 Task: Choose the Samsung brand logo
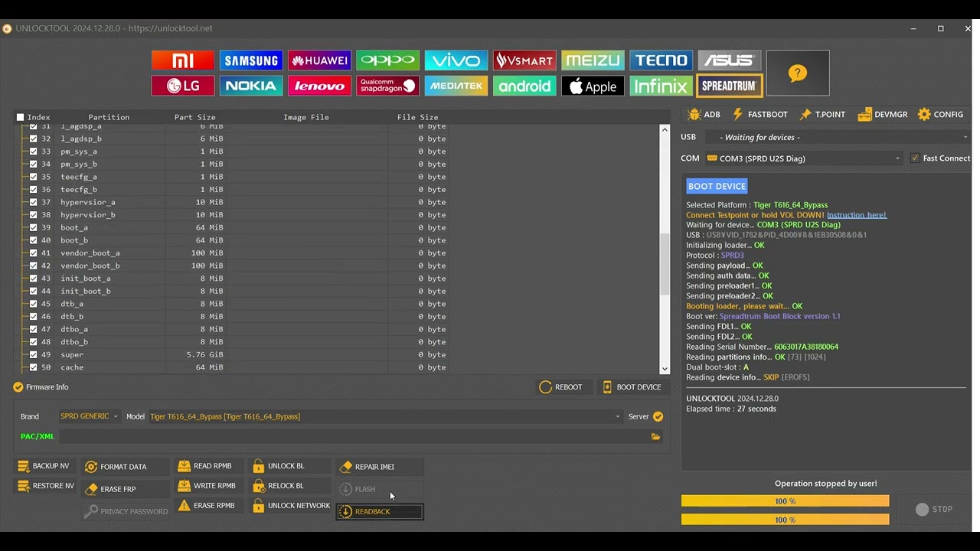(251, 60)
